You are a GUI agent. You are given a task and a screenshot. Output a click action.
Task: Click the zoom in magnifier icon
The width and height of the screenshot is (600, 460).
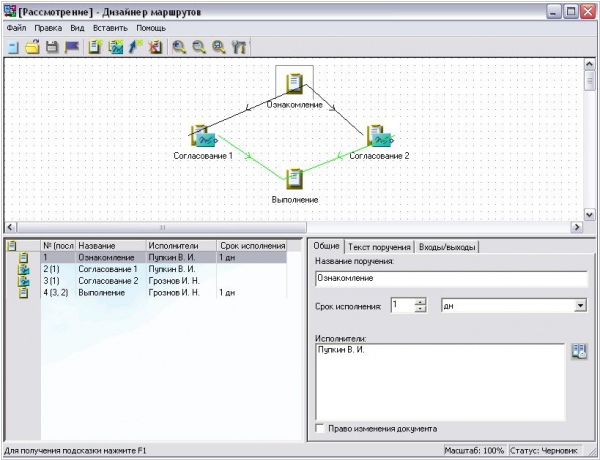pos(179,47)
